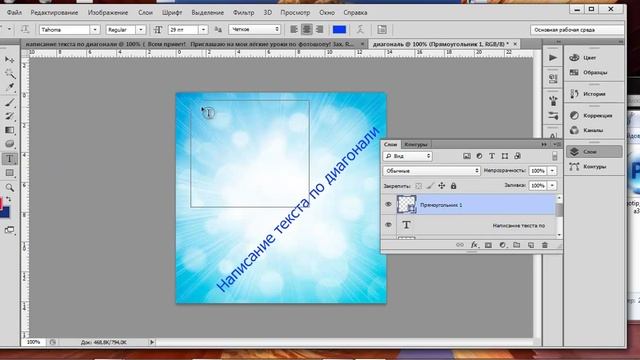Link layers using the chain icon
Viewport: 640px width, 360px height.
point(460,245)
